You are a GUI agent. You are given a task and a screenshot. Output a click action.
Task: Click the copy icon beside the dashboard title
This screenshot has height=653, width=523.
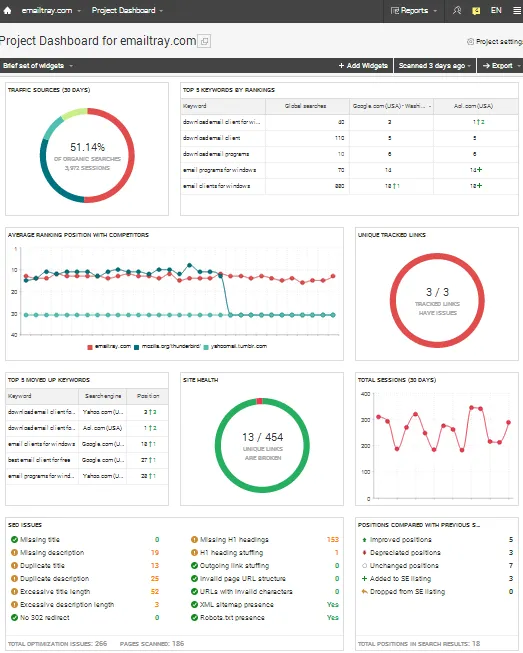(x=204, y=41)
